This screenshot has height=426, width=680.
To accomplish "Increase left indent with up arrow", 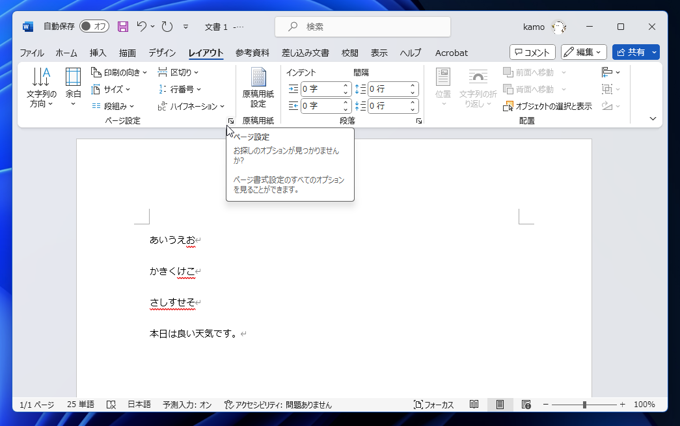I will click(x=346, y=85).
